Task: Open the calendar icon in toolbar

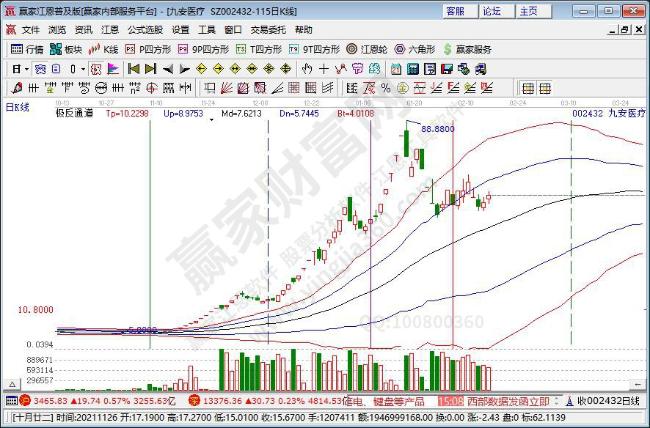Action: (396, 69)
